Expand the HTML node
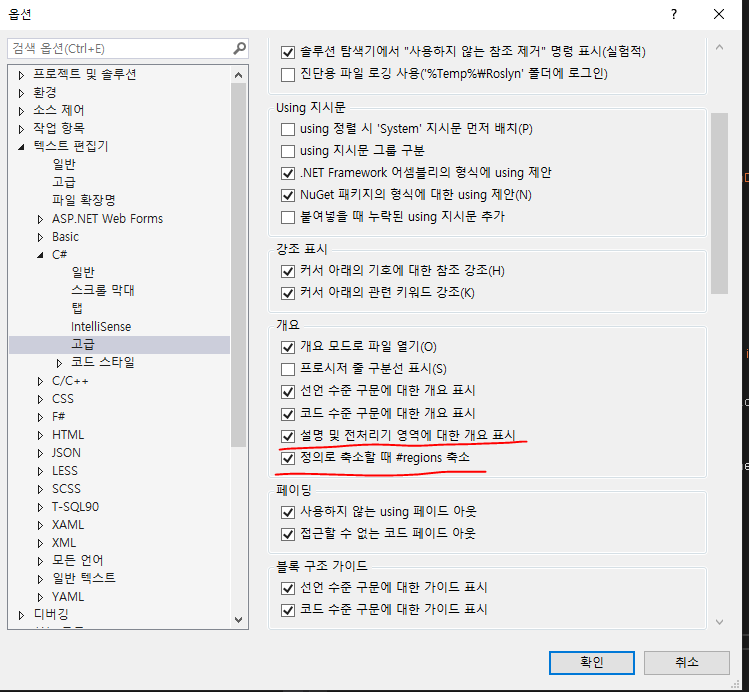Viewport: 749px width, 692px height. (x=40, y=436)
